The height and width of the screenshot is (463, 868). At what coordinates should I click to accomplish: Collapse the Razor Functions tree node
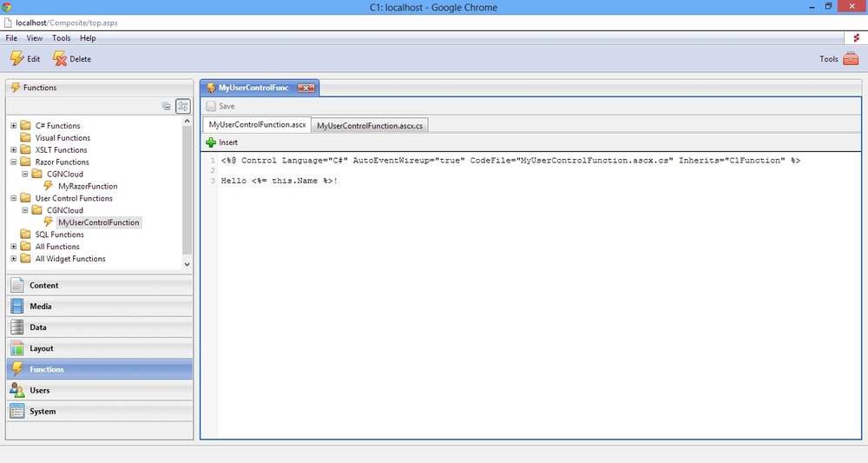[14, 162]
